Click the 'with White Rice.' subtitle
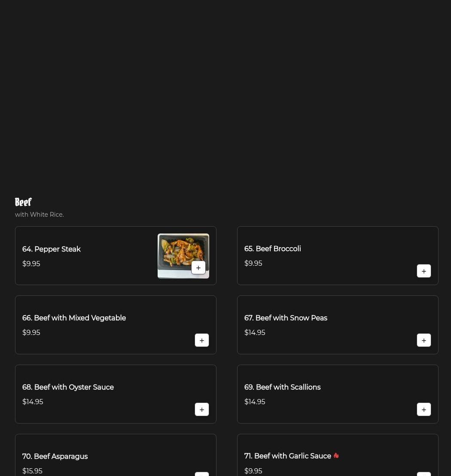Viewport: 451px width, 476px height. [x=40, y=214]
